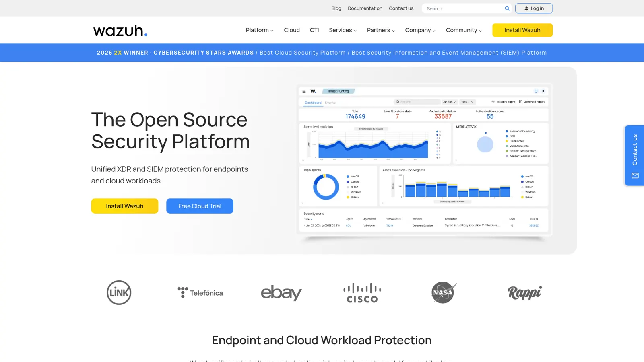The height and width of the screenshot is (362, 644).
Task: Open the Partners dropdown
Action: pos(381,30)
